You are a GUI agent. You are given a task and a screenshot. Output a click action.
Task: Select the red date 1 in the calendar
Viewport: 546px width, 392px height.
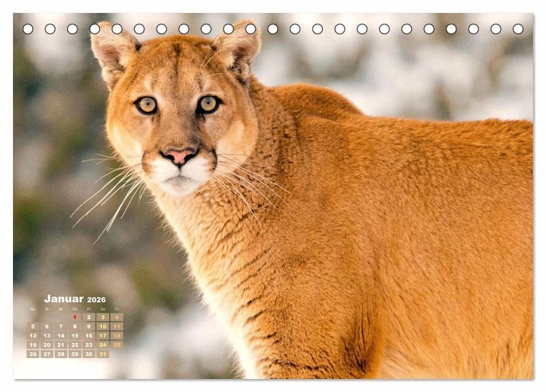click(74, 317)
